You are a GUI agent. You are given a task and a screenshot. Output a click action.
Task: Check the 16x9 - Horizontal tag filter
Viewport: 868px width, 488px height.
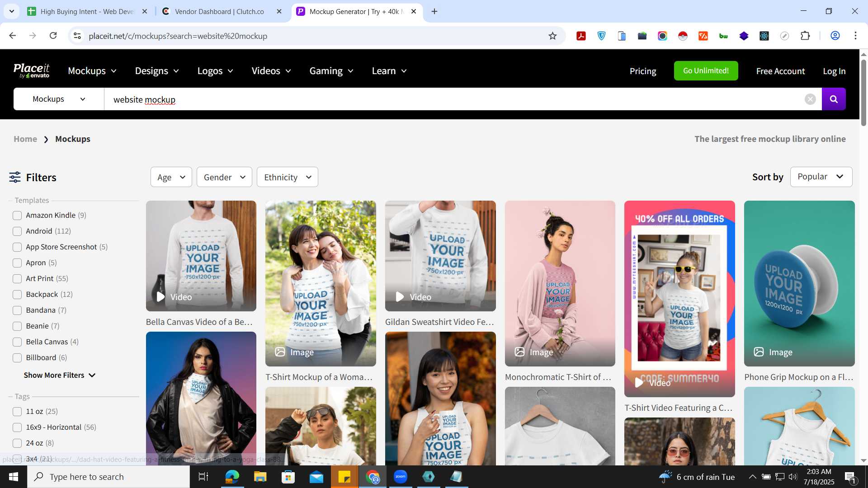pos(17,427)
